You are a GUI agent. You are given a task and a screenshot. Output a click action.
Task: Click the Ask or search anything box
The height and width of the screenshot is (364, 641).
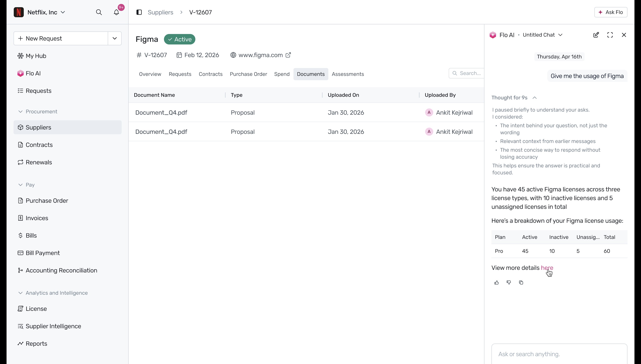(559, 354)
